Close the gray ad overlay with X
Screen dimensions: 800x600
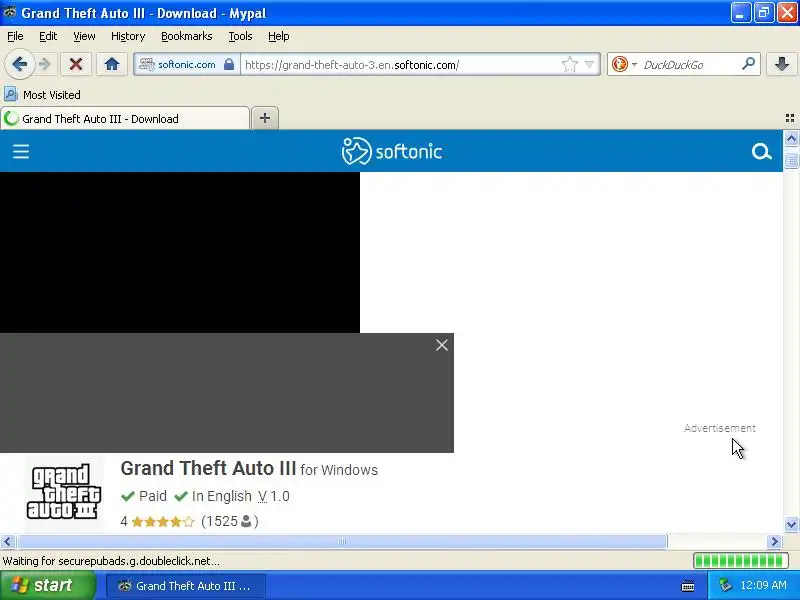[442, 345]
